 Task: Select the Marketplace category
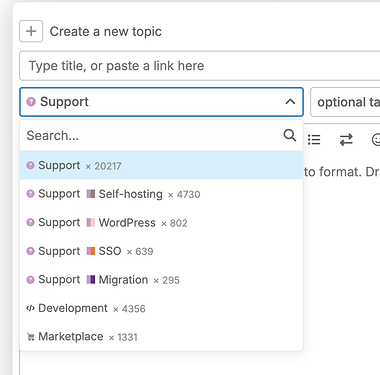[161, 337]
